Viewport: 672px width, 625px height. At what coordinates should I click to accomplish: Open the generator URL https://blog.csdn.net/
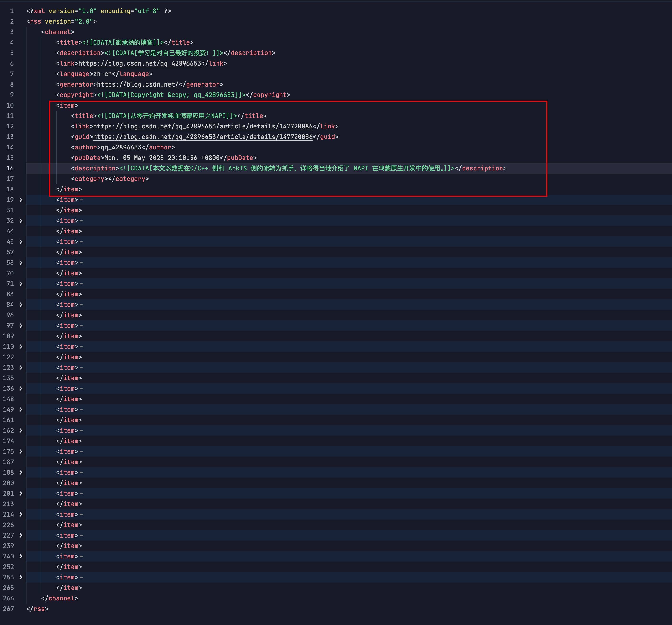tap(137, 84)
